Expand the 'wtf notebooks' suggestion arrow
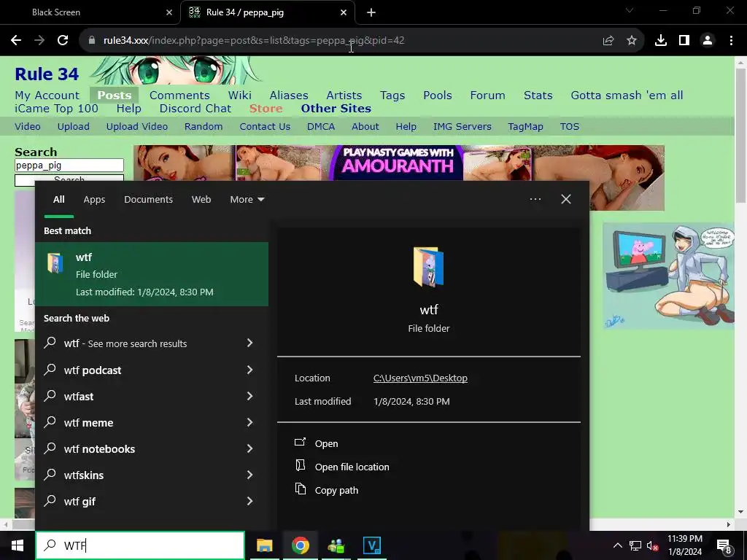 pyautogui.click(x=249, y=448)
